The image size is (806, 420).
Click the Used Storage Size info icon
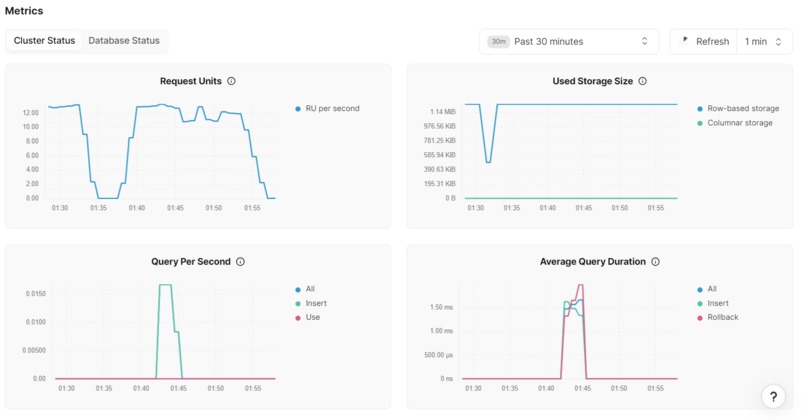(x=643, y=81)
